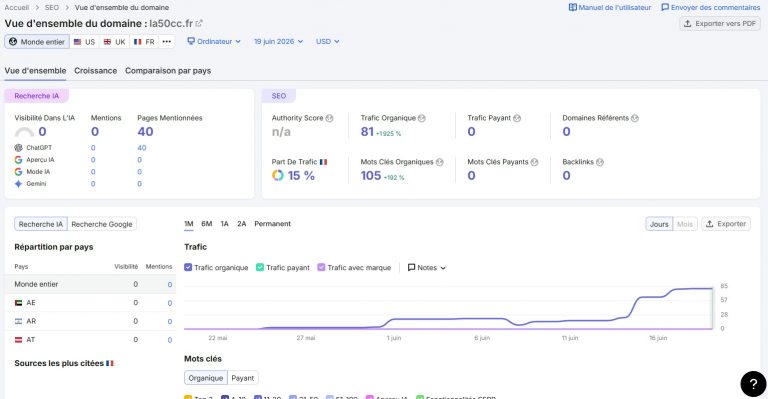
Task: Click French flag beside Sources les plus citées
Action: (110, 363)
